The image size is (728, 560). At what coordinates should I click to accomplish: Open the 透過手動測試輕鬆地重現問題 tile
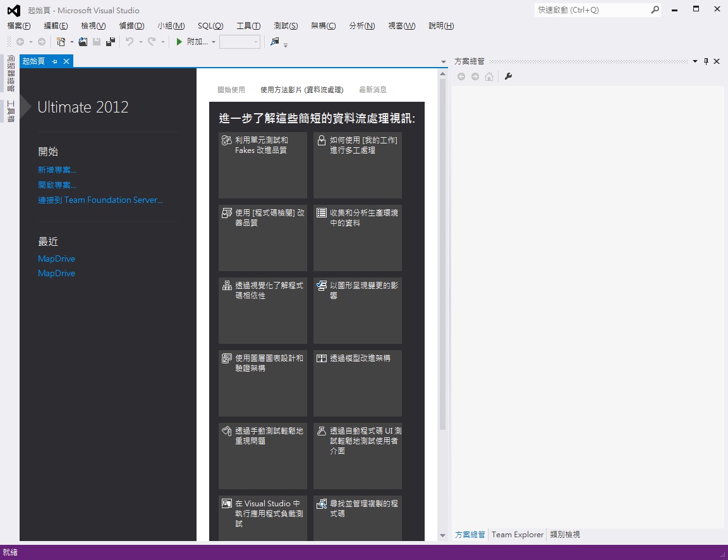pos(263,456)
